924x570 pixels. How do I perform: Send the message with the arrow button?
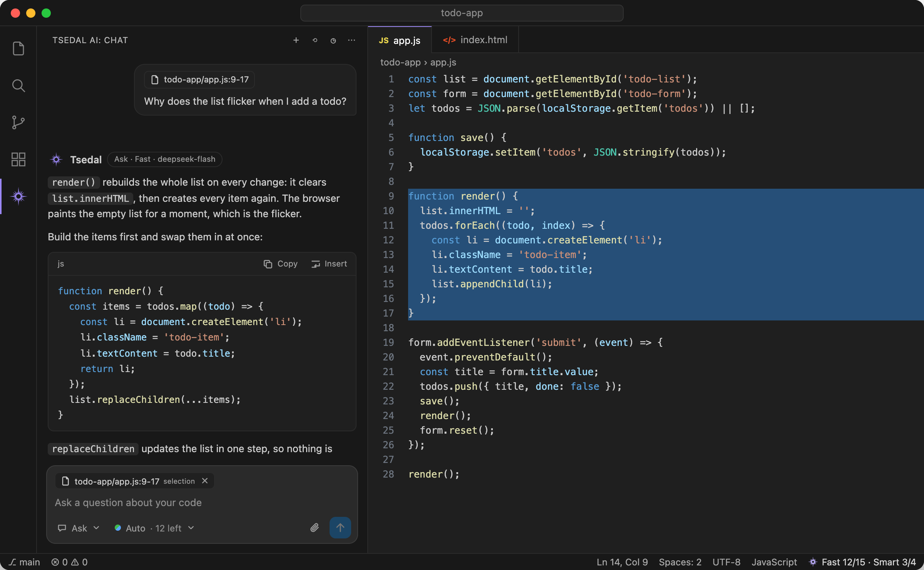coord(340,528)
